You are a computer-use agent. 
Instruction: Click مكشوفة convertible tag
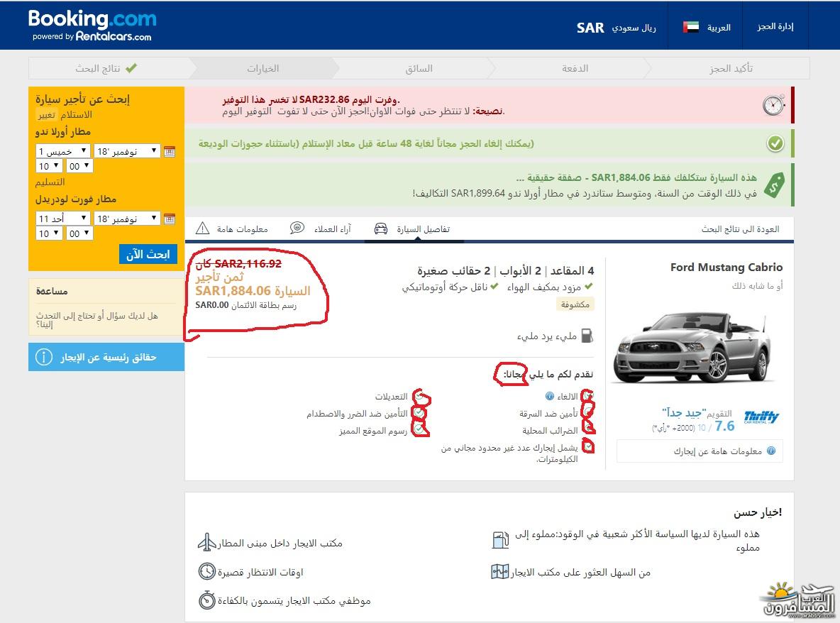(x=575, y=304)
